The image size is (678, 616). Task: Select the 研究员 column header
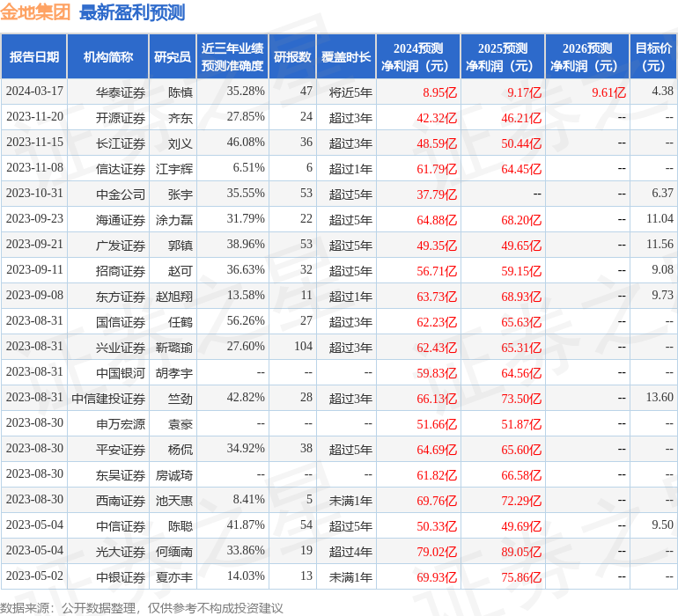tap(173, 57)
